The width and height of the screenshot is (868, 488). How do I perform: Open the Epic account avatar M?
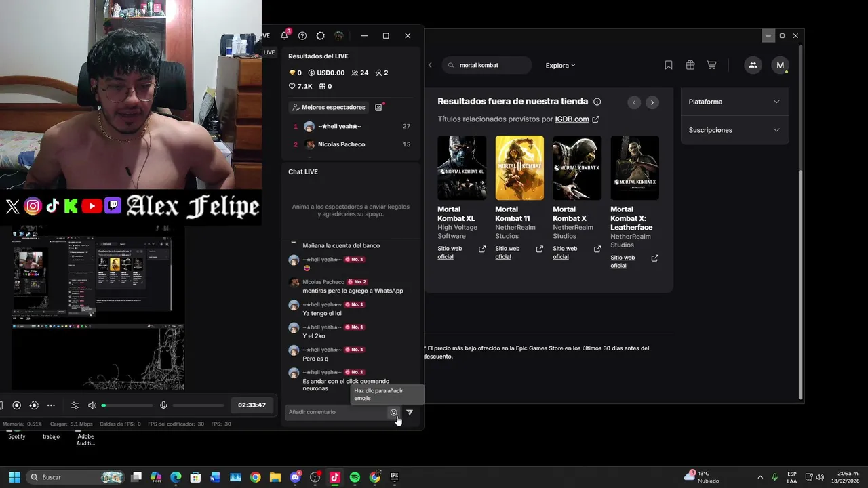tap(781, 65)
